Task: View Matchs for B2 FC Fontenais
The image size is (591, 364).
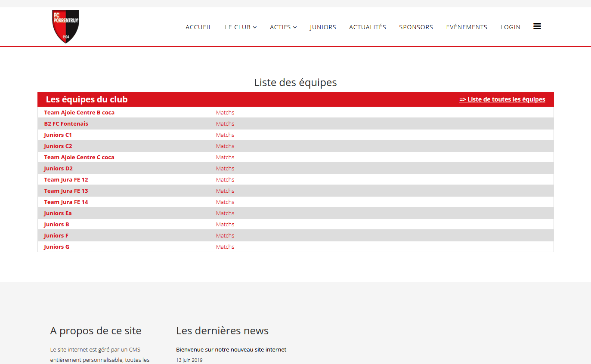Action: click(x=225, y=123)
